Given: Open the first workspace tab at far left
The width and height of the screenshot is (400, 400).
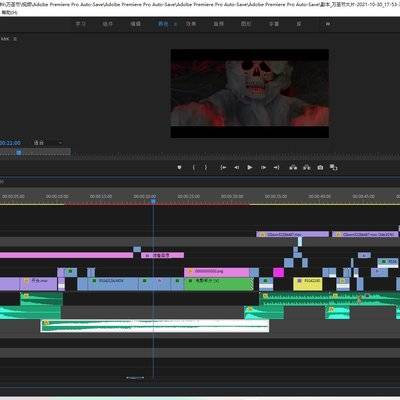Looking at the screenshot, I should (80, 24).
